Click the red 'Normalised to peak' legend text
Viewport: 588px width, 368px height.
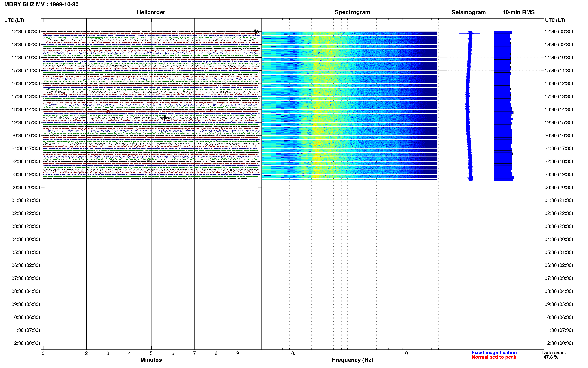[494, 357]
